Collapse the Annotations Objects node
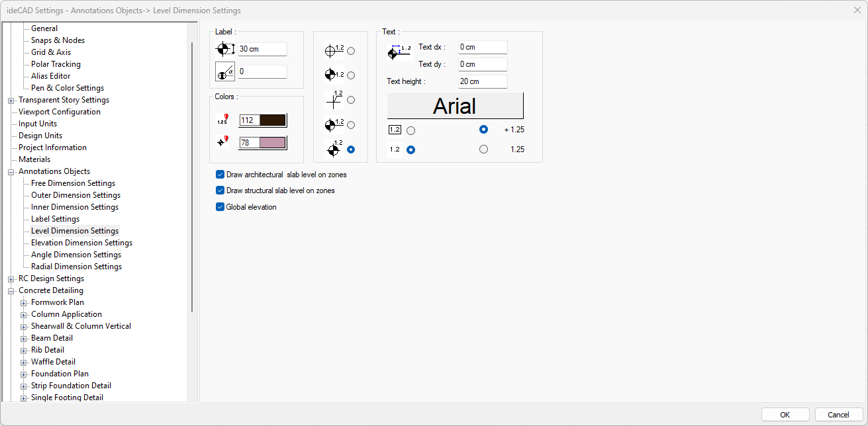Viewport: 868px width, 426px height. [11, 172]
